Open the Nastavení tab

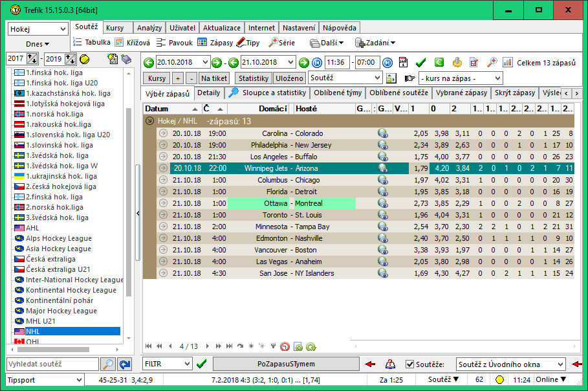click(x=299, y=28)
